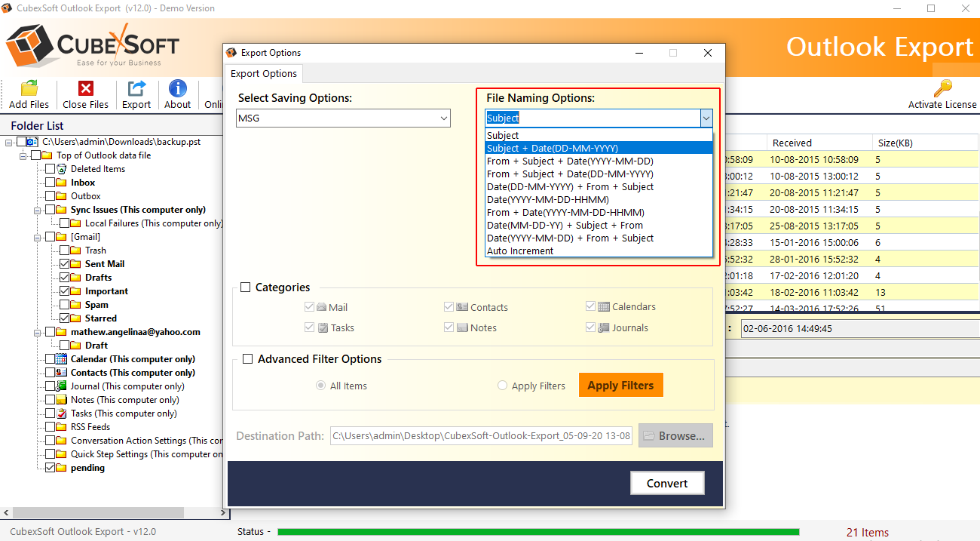Viewport: 980px width, 541px height.
Task: Click the Add Files toolbar icon
Action: tap(29, 88)
